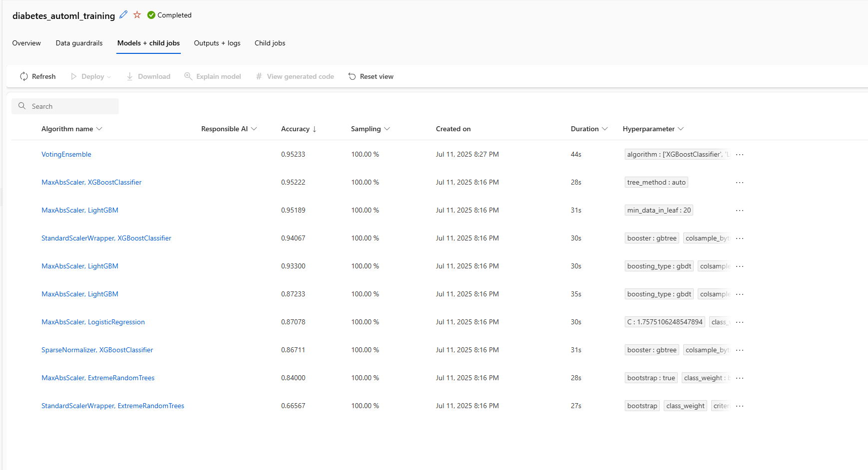Open more options for 0.66567 accuracy row

740,406
